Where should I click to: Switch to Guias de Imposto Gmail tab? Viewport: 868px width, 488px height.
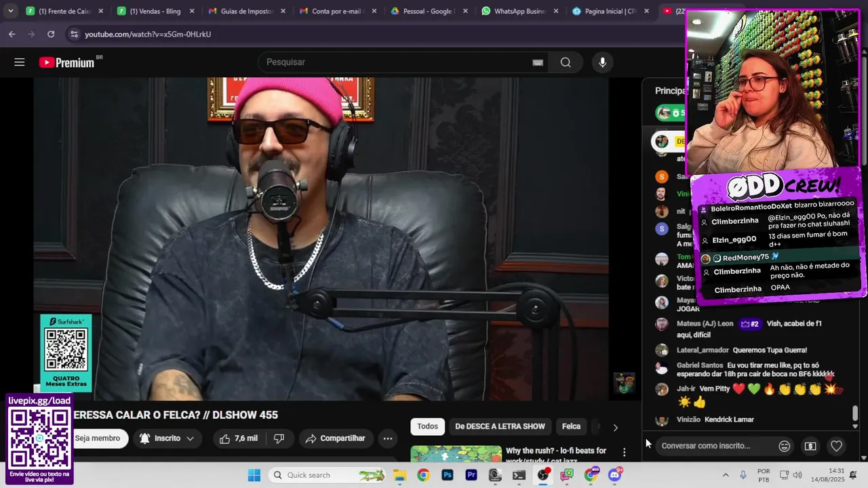(x=248, y=12)
